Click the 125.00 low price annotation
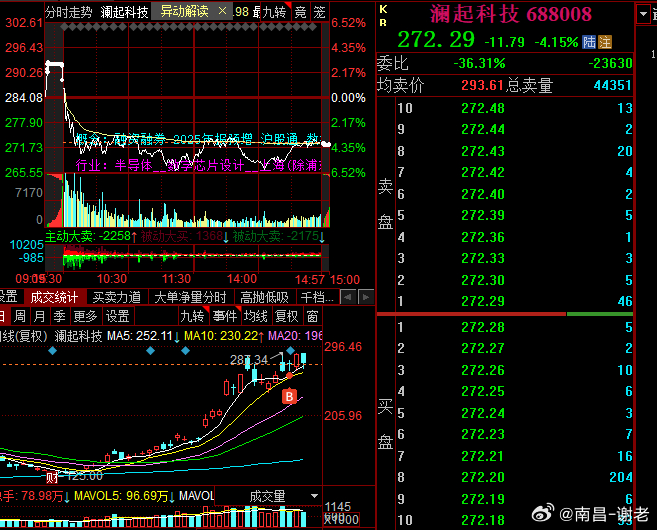 (84, 476)
